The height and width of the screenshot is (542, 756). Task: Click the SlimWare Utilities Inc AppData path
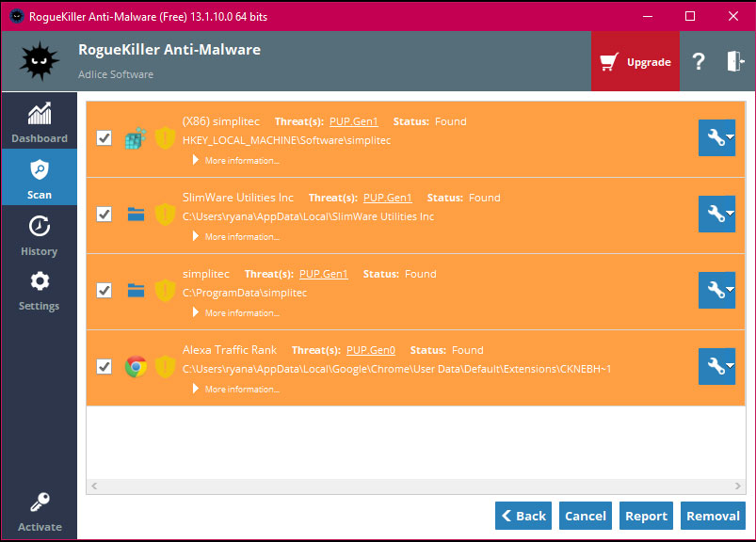click(308, 216)
